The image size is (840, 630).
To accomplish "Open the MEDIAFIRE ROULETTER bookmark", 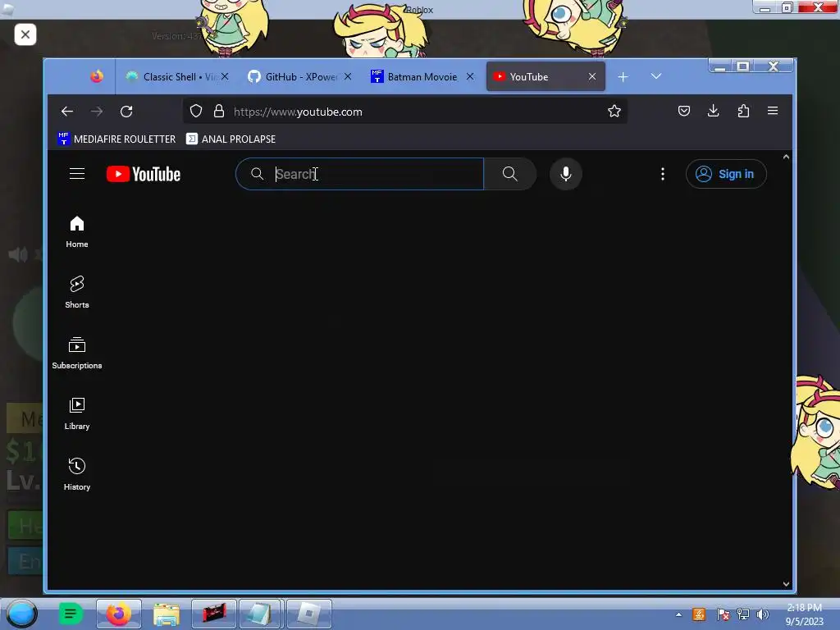I will (116, 139).
